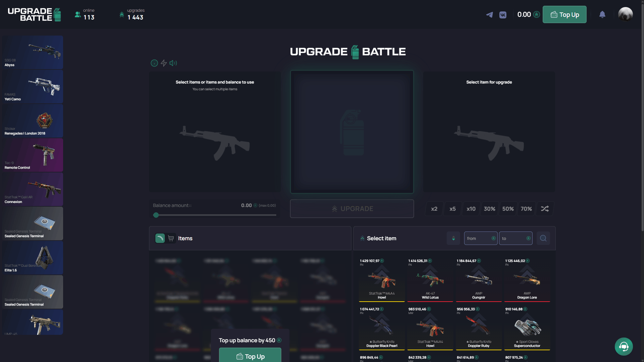Select the AWP Gungnir item
Viewport: 644px width, 362px height.
click(479, 280)
